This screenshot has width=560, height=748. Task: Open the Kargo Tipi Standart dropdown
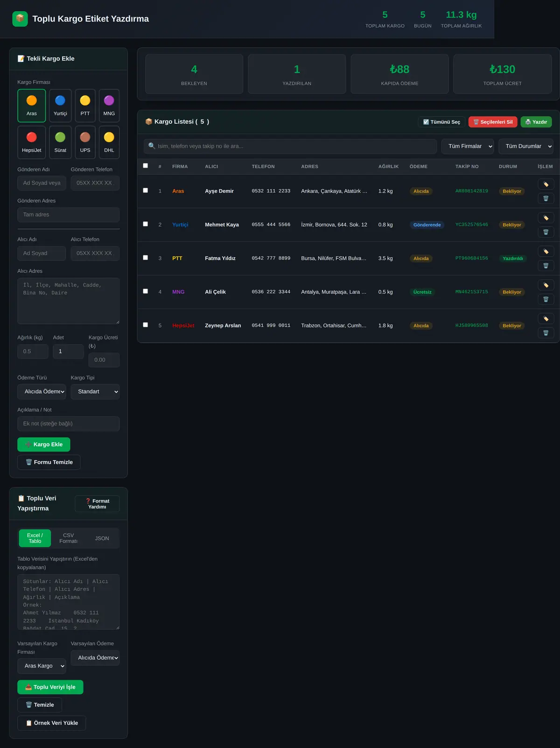point(95,392)
